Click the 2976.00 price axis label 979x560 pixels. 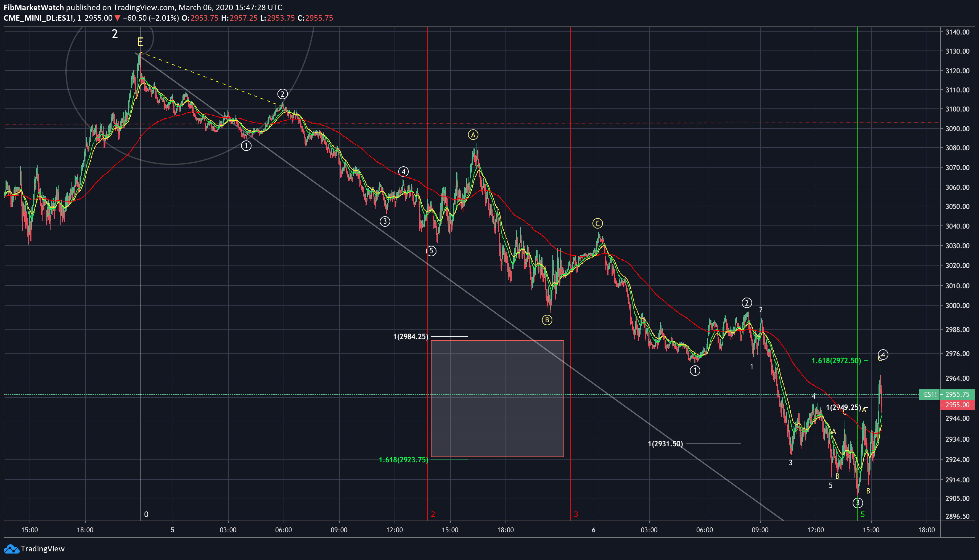click(x=957, y=354)
